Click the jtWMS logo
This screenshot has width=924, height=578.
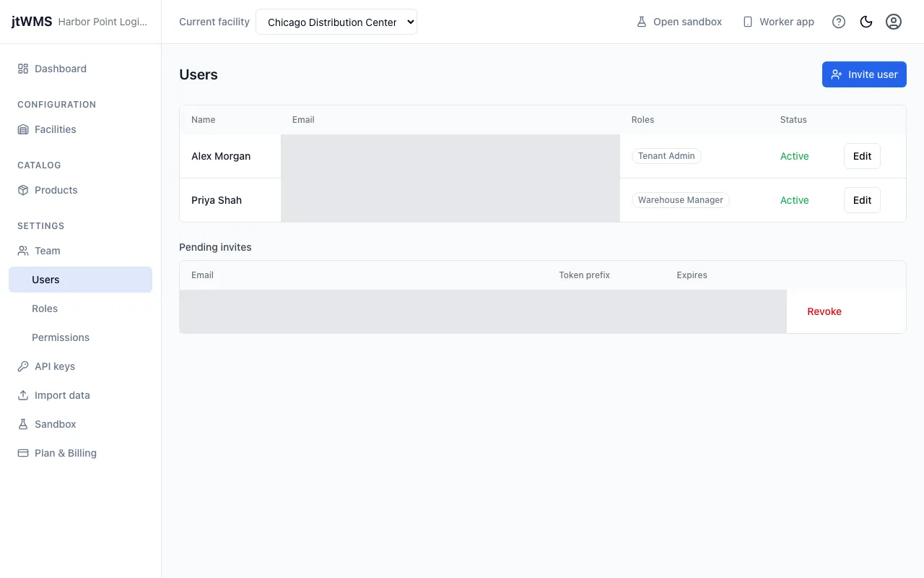[x=32, y=22]
